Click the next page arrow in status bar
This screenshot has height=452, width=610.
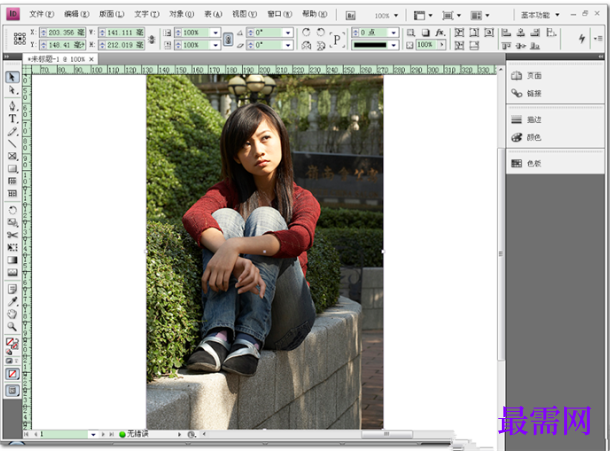tap(103, 434)
